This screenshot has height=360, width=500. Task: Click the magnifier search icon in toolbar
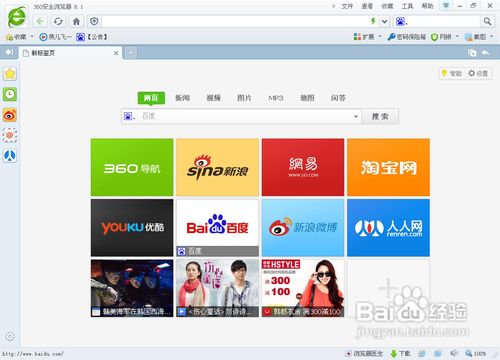[487, 22]
